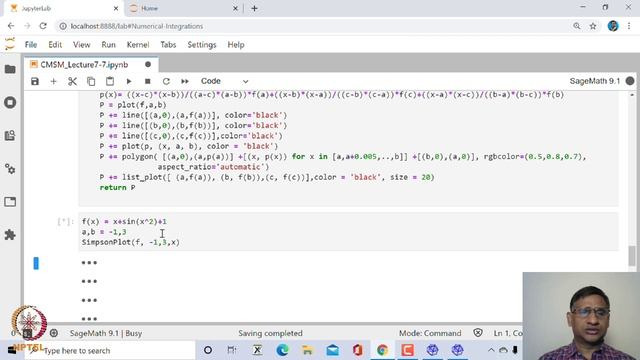Open the Mail app from taskbar

(x=333, y=350)
